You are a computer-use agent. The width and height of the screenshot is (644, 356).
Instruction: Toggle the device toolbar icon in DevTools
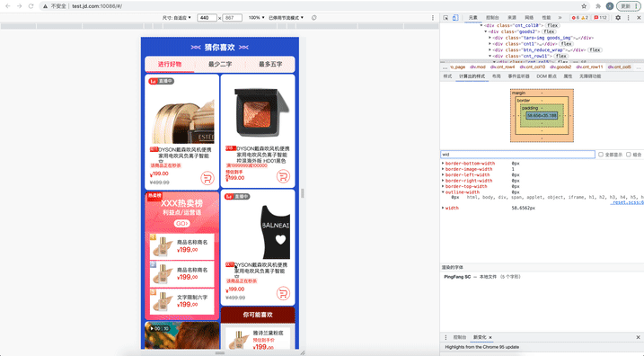tap(455, 18)
